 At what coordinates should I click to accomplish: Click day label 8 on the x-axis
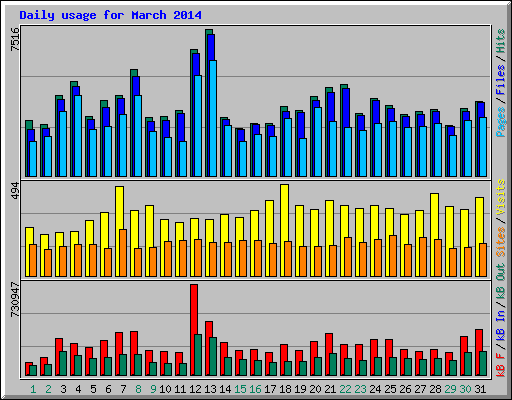[x=138, y=389]
